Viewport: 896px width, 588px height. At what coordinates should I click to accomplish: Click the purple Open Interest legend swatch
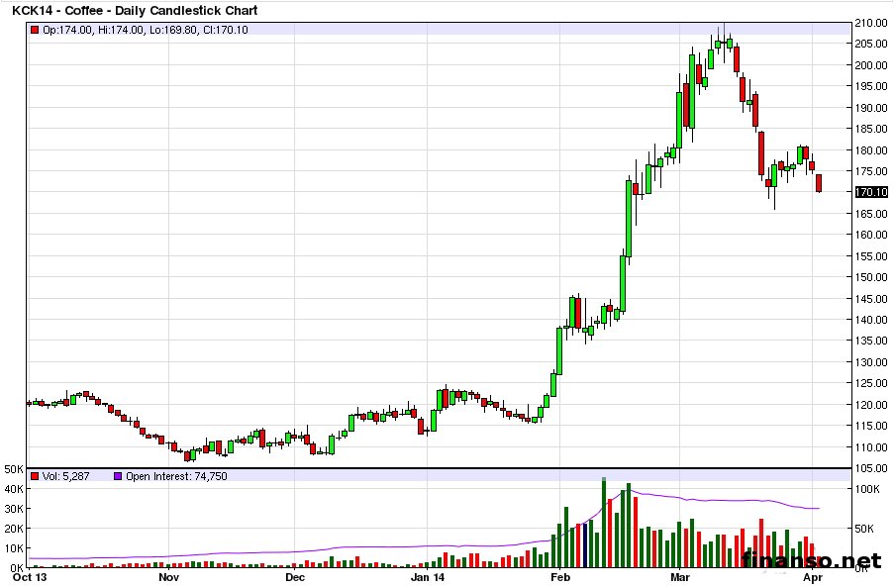[118, 476]
